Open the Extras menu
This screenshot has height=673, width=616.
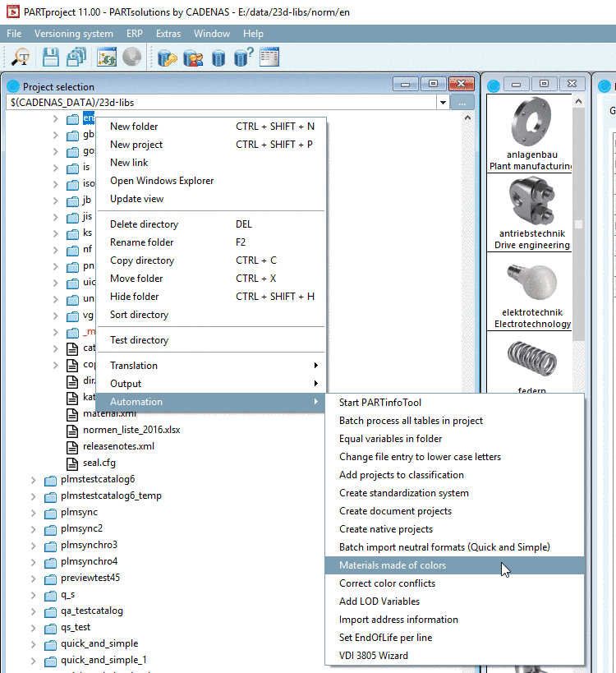click(168, 34)
